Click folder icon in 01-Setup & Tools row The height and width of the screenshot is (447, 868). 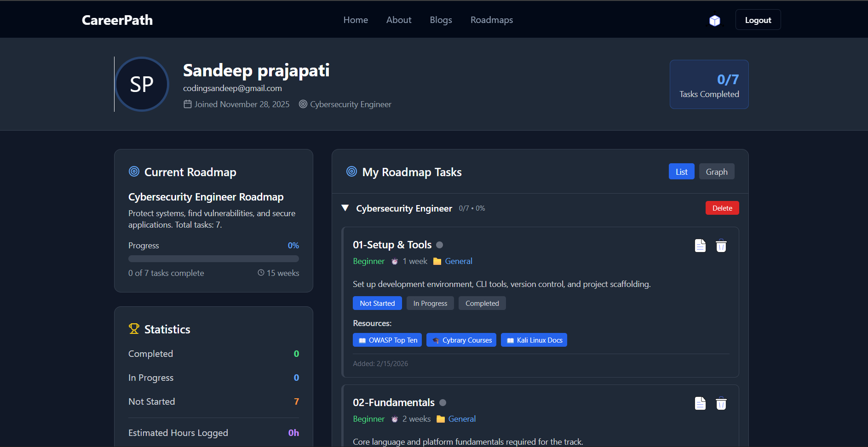(437, 261)
